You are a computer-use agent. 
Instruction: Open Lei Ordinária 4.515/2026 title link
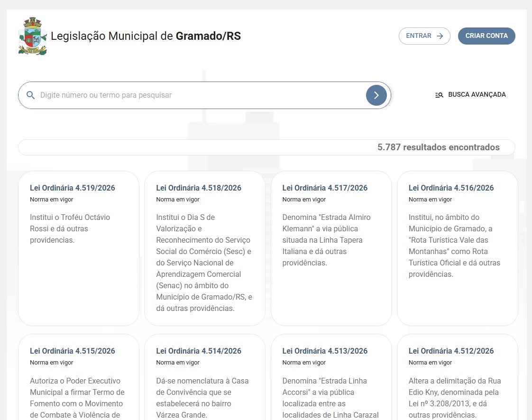[72, 351]
